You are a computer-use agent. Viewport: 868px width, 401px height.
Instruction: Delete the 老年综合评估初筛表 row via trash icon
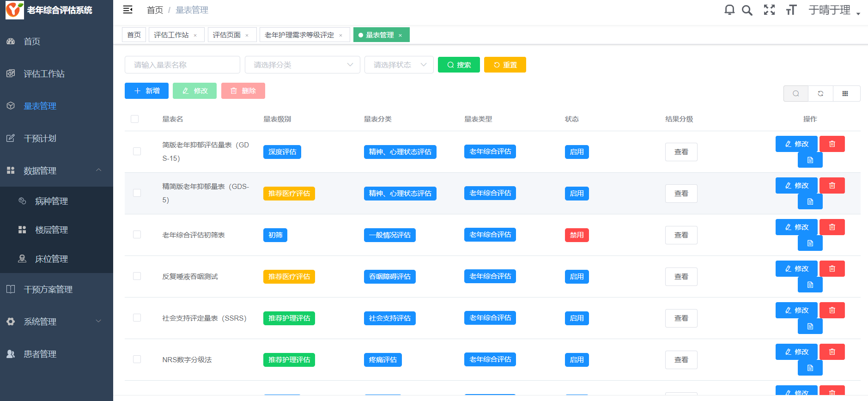tap(832, 227)
